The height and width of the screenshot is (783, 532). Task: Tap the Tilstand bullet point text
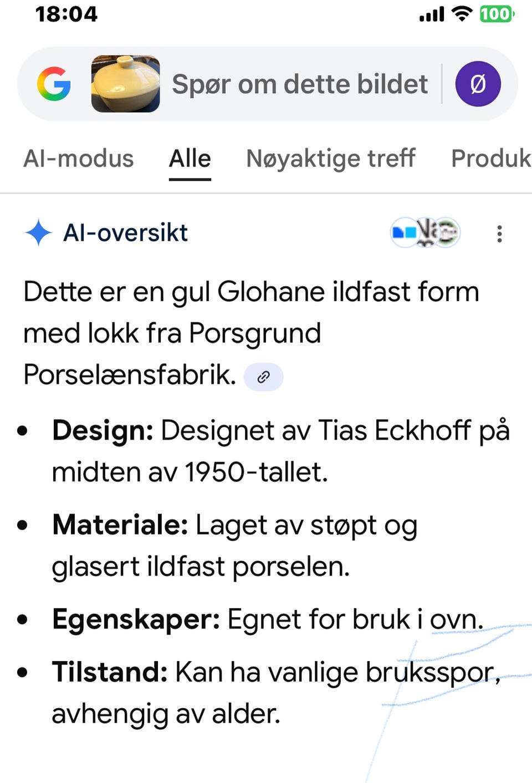pos(275,692)
